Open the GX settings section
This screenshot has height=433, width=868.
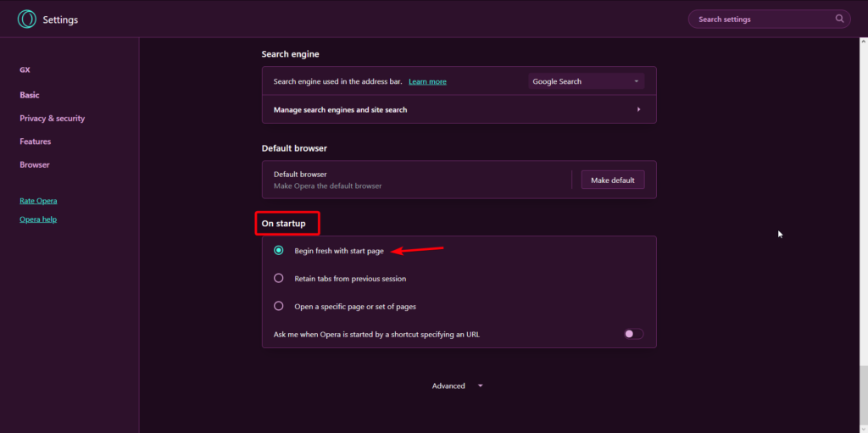tap(25, 70)
